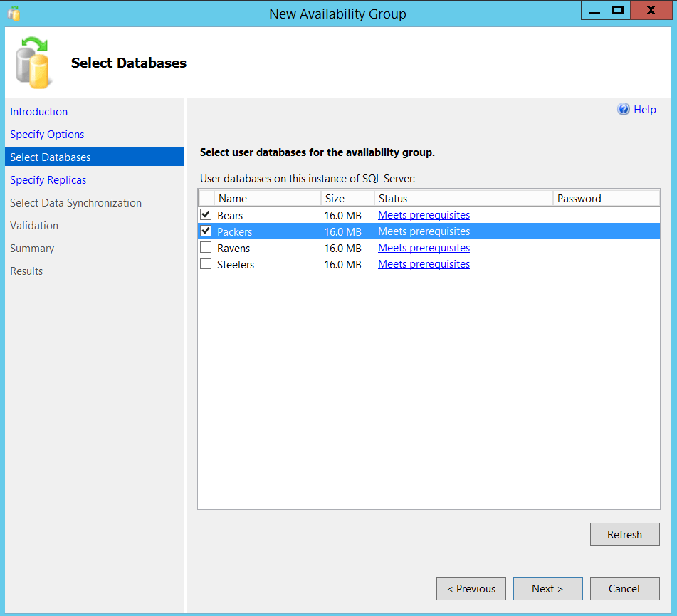The height and width of the screenshot is (616, 677).
Task: Navigate to Specify Replicas step
Action: [48, 179]
